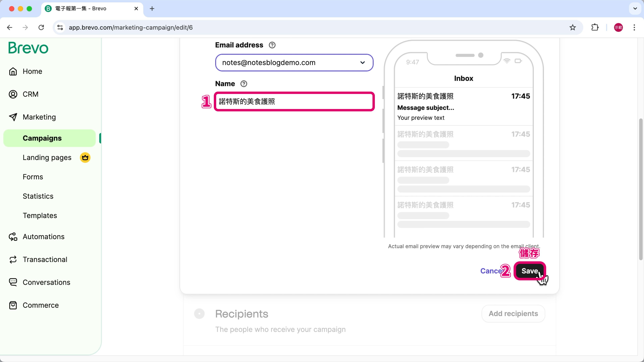644x362 pixels.
Task: Expand the Chrome tab search chevron
Action: point(635,9)
